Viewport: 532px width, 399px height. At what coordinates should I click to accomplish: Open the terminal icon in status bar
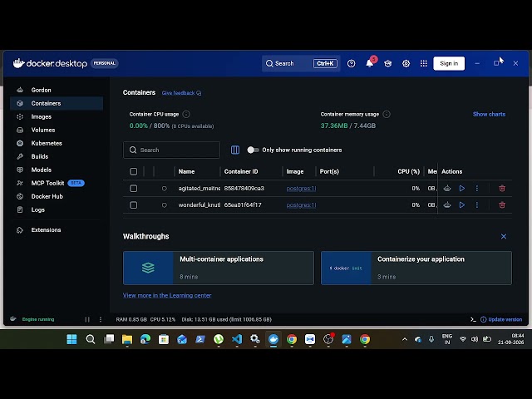(473, 319)
